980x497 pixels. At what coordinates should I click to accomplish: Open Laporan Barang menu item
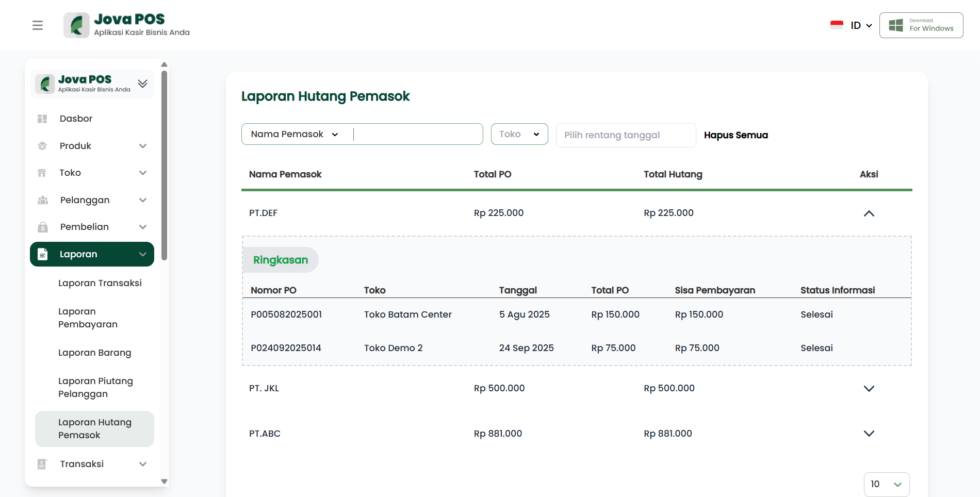pyautogui.click(x=95, y=353)
